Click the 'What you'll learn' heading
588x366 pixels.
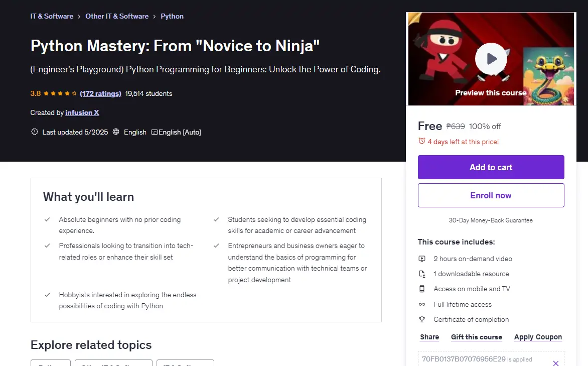tap(88, 197)
